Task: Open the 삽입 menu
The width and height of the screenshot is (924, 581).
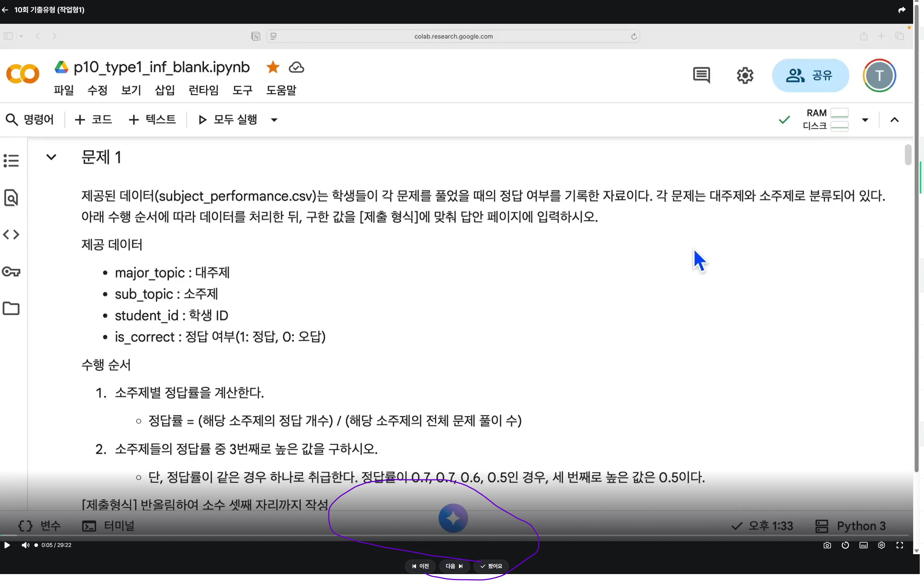Action: pyautogui.click(x=165, y=90)
